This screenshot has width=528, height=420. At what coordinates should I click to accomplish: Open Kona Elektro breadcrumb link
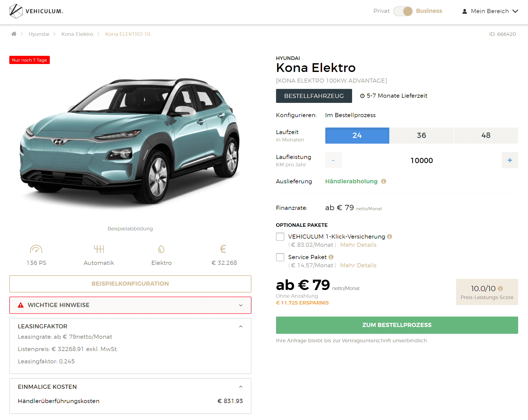(77, 34)
